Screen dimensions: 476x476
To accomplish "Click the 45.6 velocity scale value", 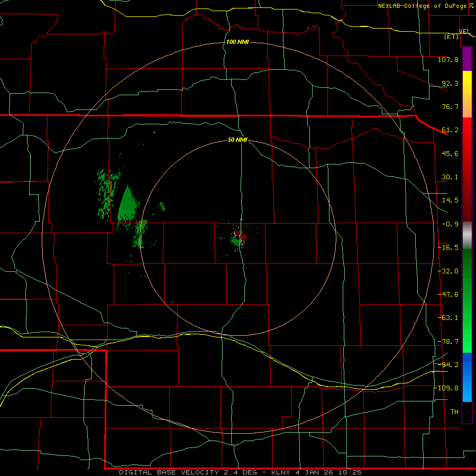I will click(x=450, y=153).
